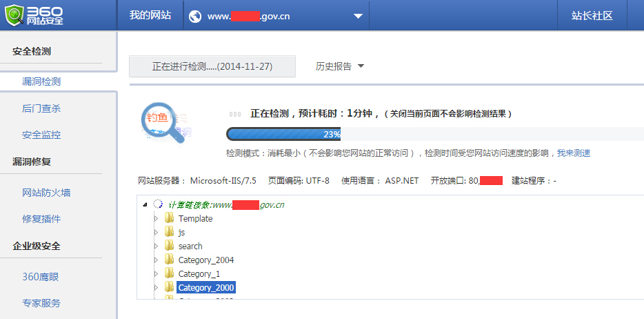This screenshot has width=644, height=319.
Task: Click the ASP.NET language value
Action: pyautogui.click(x=402, y=181)
